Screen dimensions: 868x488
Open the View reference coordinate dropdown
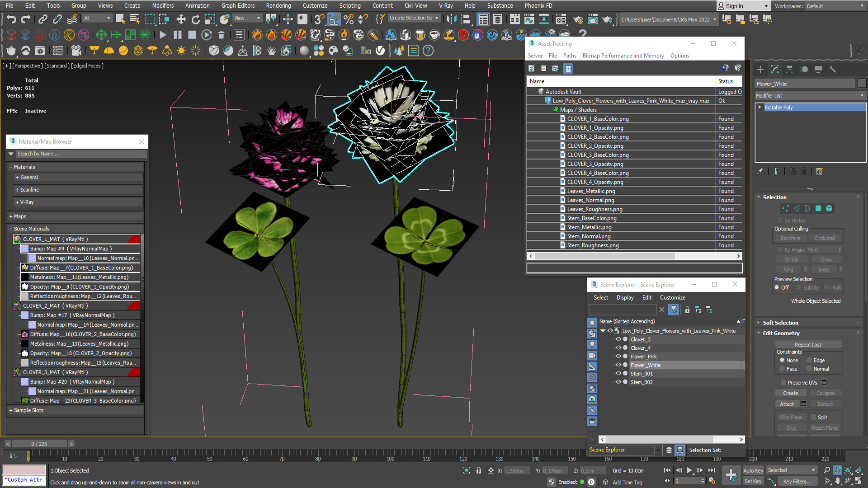(247, 18)
